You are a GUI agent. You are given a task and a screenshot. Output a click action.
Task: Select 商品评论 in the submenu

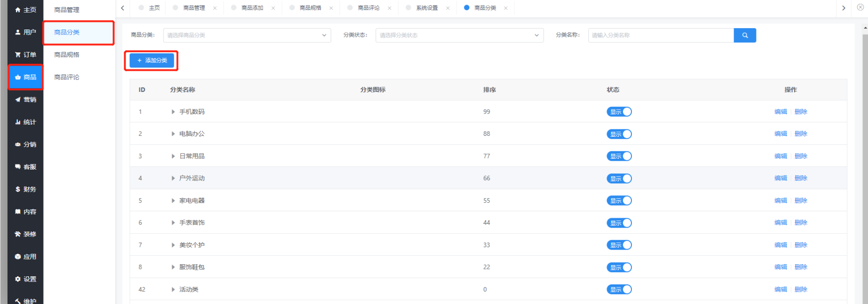coord(67,77)
